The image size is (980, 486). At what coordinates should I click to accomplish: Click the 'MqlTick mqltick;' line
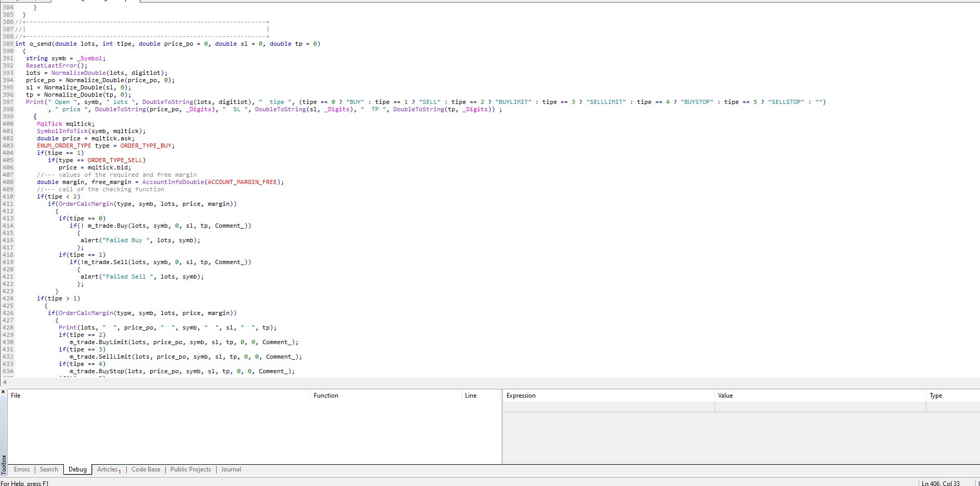click(65, 124)
